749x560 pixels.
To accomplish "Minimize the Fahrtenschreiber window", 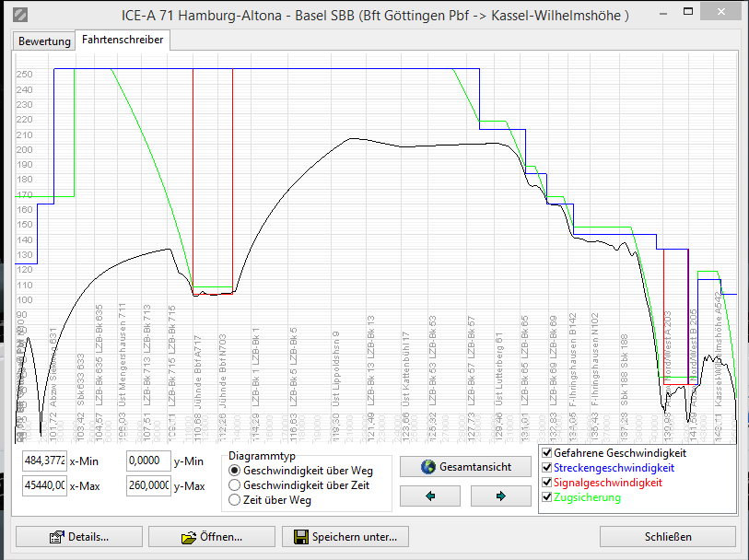I will [x=663, y=15].
